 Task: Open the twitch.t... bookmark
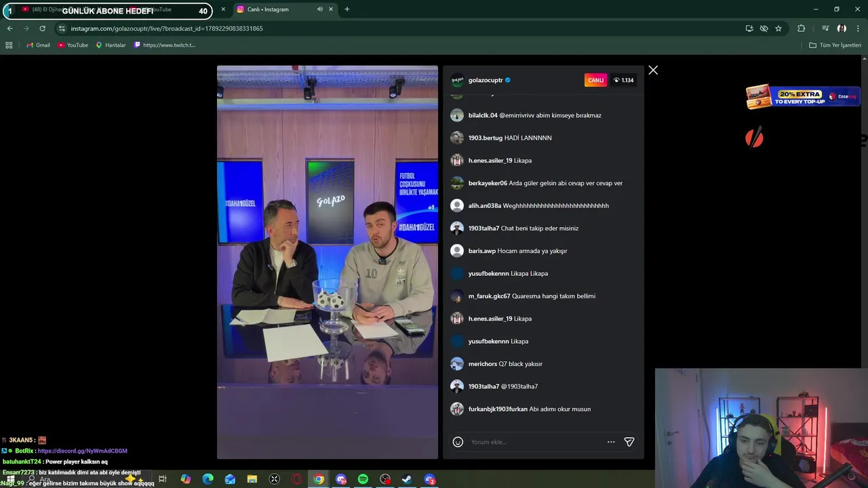165,45
